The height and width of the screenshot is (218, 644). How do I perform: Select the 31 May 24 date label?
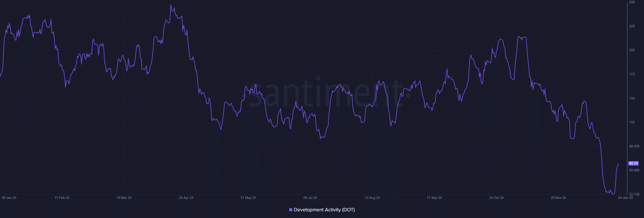[x=248, y=198]
